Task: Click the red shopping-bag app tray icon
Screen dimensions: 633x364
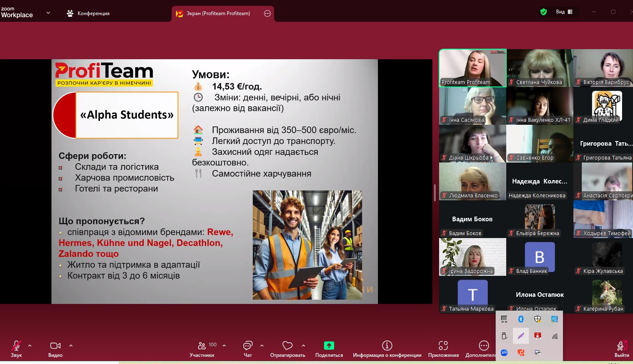Action: [538, 336]
